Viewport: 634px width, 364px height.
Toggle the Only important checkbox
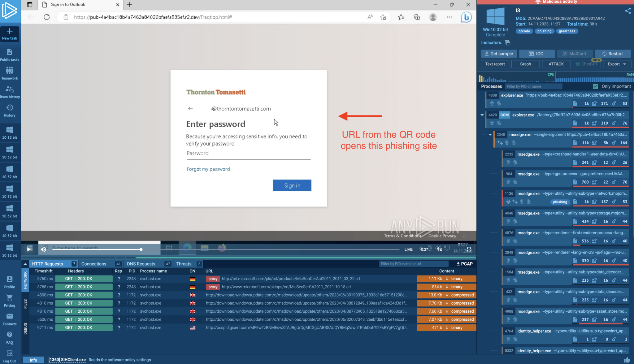click(595, 86)
